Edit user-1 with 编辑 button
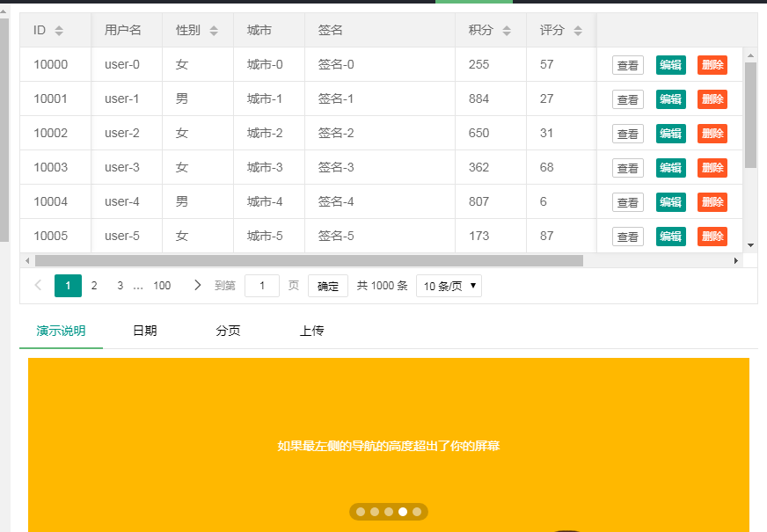This screenshot has height=532, width=767. coord(670,99)
